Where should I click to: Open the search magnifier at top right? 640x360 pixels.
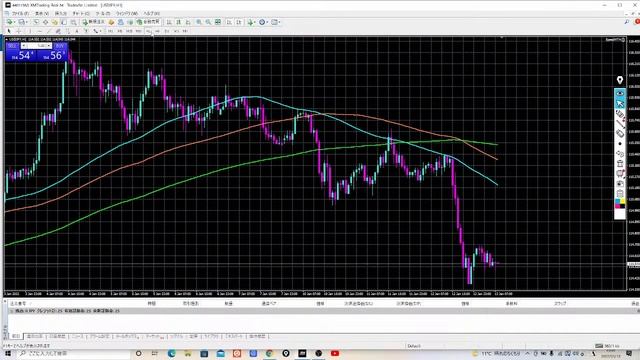627,22
